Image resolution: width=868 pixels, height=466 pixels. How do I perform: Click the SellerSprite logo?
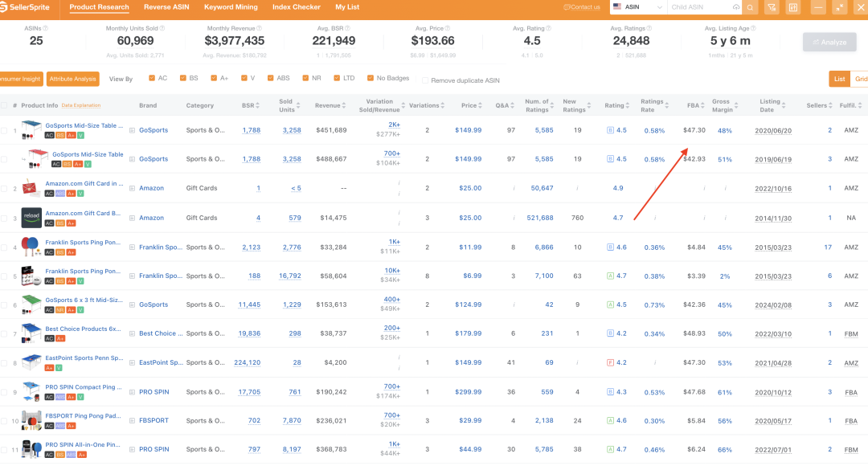[x=26, y=7]
